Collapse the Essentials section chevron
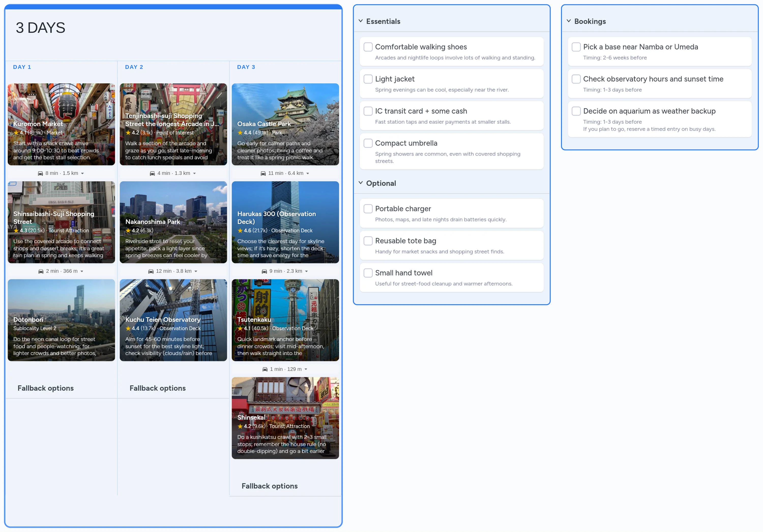This screenshot has height=532, width=763. [361, 21]
